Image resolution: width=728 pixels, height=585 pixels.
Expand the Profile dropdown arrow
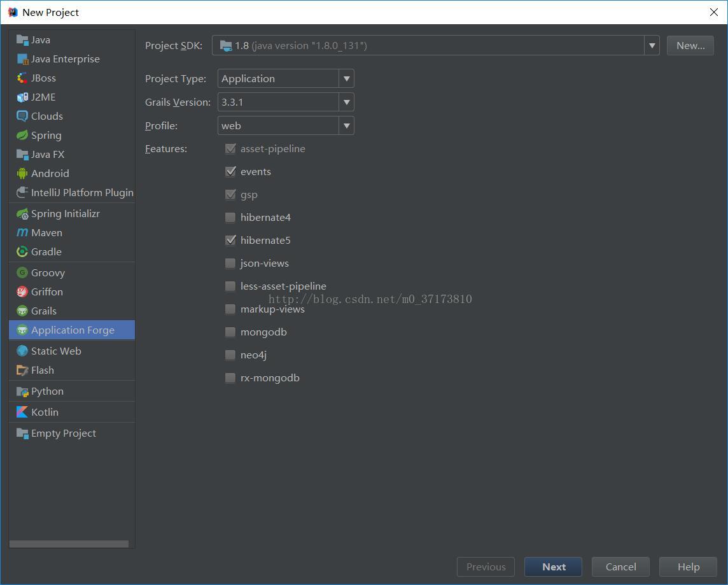[346, 126]
